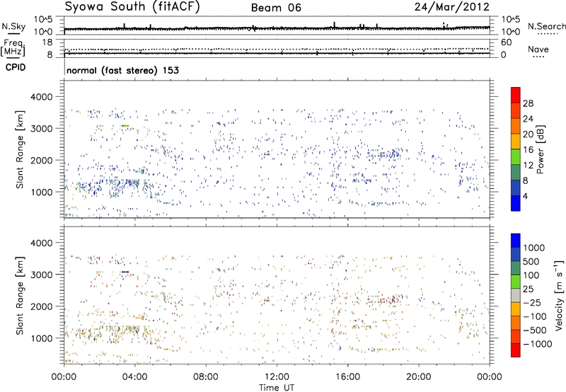The height and width of the screenshot is (392, 566).
Task: Click the 'Nave' legend label
Action: coord(538,50)
